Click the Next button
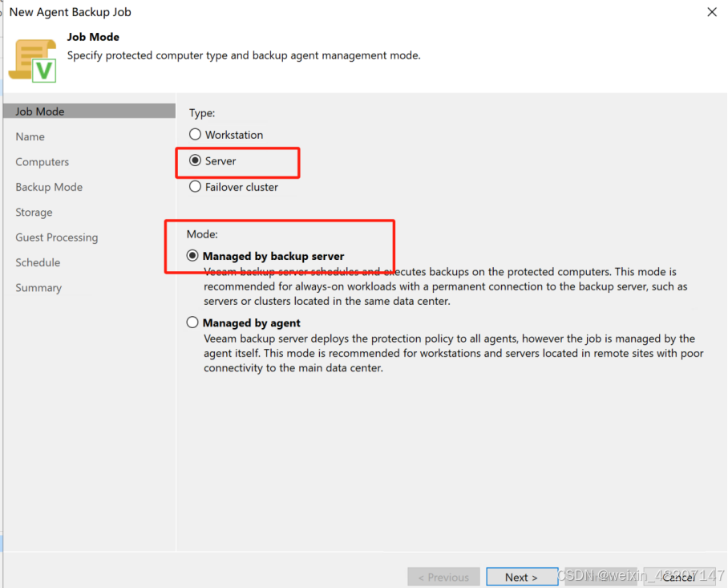This screenshot has width=728, height=588. tap(522, 577)
